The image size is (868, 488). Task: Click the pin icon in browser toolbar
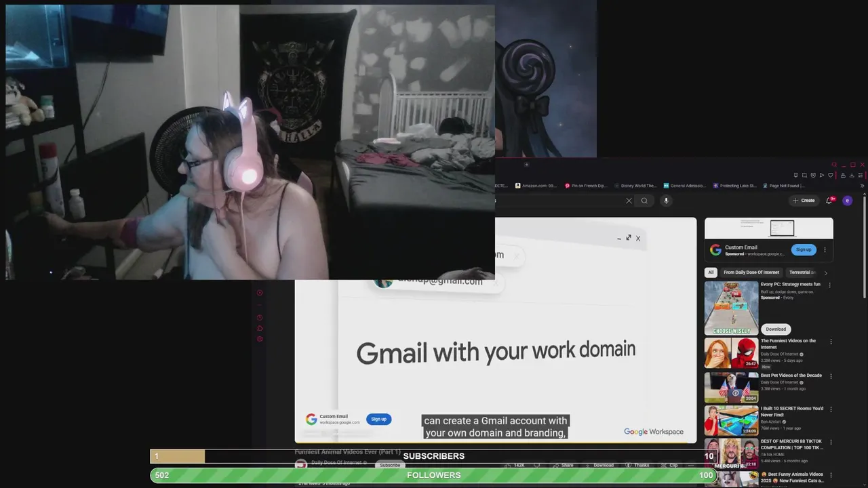click(796, 175)
